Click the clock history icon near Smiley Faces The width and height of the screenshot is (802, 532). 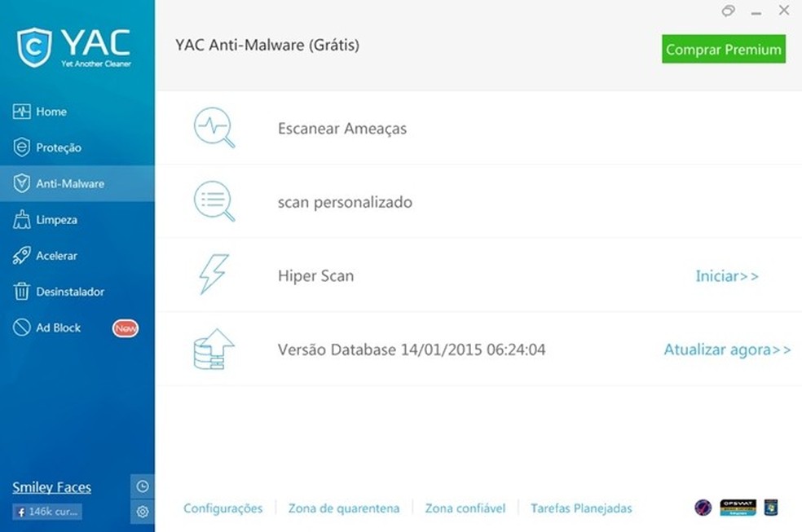point(142,486)
